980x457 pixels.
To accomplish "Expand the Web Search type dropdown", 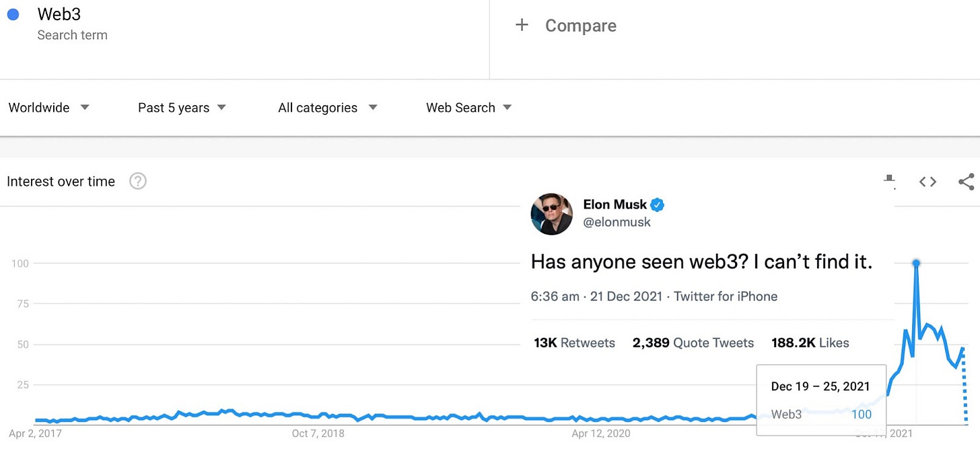I will point(469,108).
